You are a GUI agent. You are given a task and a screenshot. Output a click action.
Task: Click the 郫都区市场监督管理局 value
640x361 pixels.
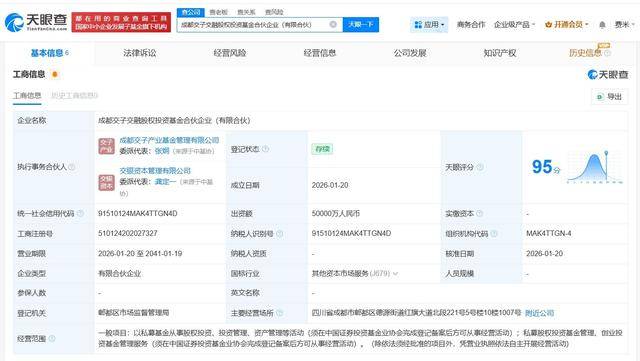(133, 313)
